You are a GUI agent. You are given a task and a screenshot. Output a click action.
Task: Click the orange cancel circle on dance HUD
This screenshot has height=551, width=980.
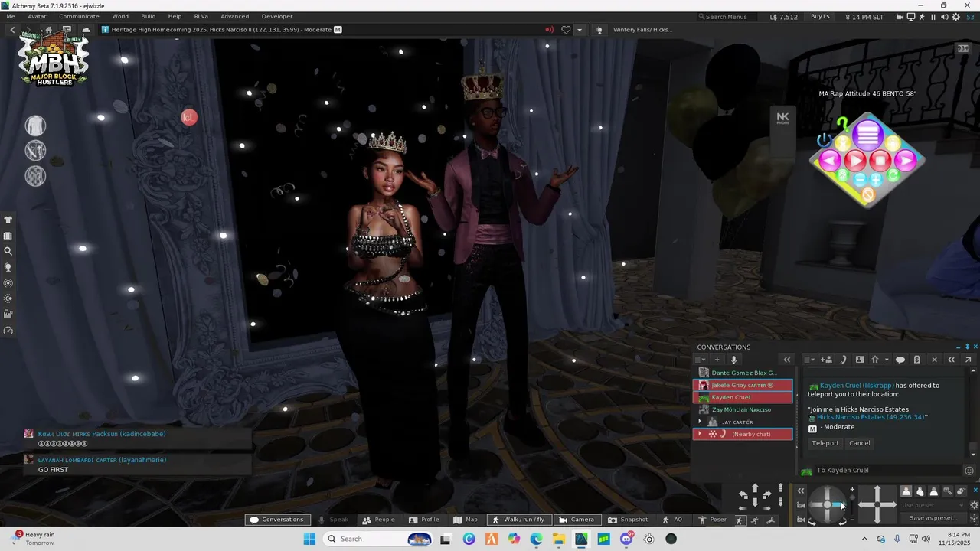click(867, 196)
